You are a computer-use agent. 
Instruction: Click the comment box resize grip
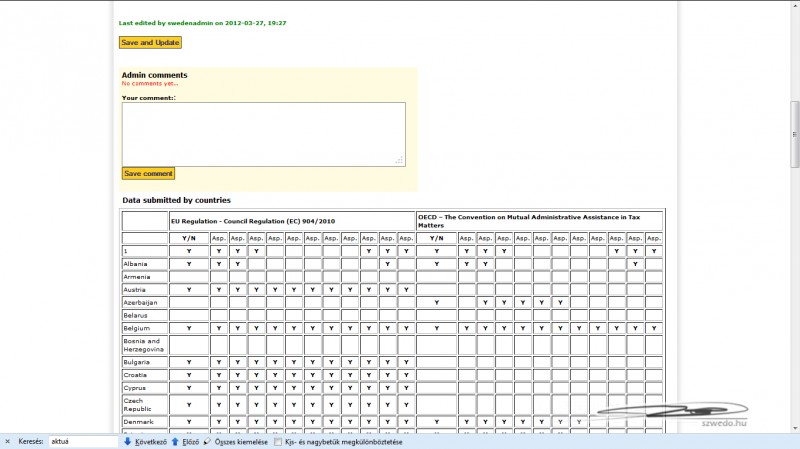coord(400,160)
